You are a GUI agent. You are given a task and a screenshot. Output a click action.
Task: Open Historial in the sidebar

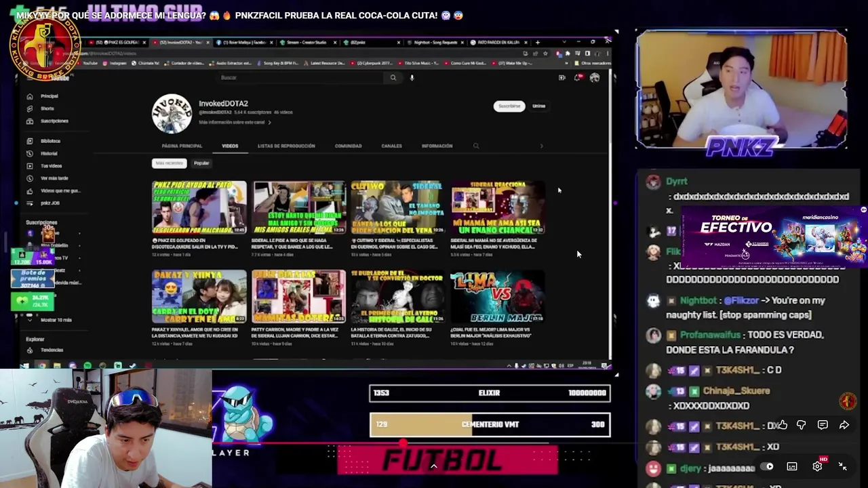pos(43,153)
